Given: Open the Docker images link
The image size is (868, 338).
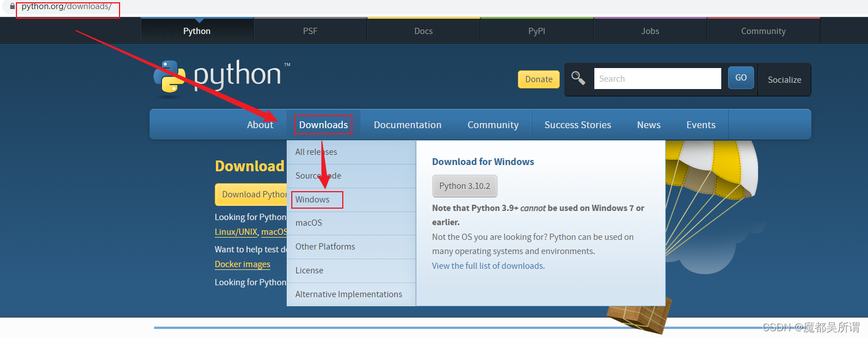Looking at the screenshot, I should point(242,264).
